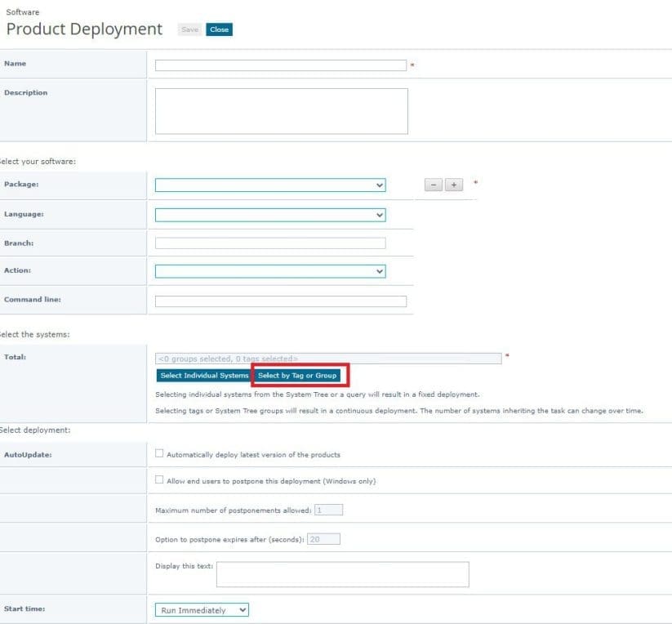Open the Start time Run Immediately dropdown
Viewport: 672px width, 624px height.
click(x=202, y=610)
